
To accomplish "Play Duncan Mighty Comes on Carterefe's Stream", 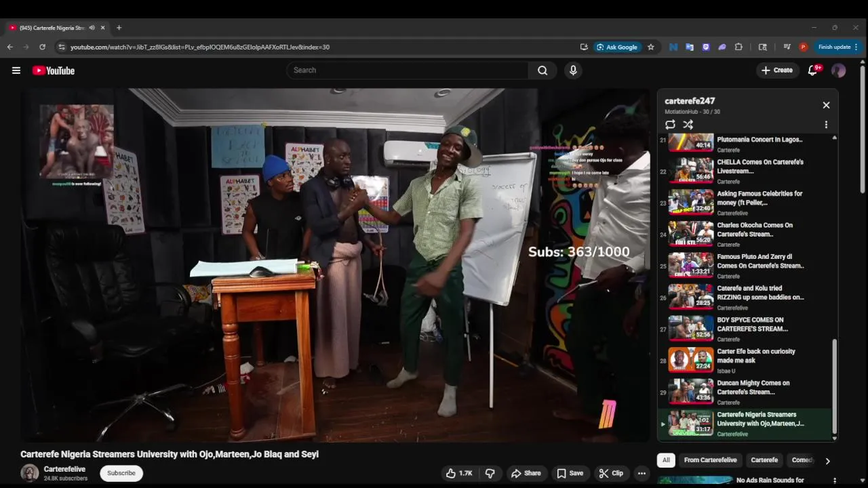I will pyautogui.click(x=746, y=392).
